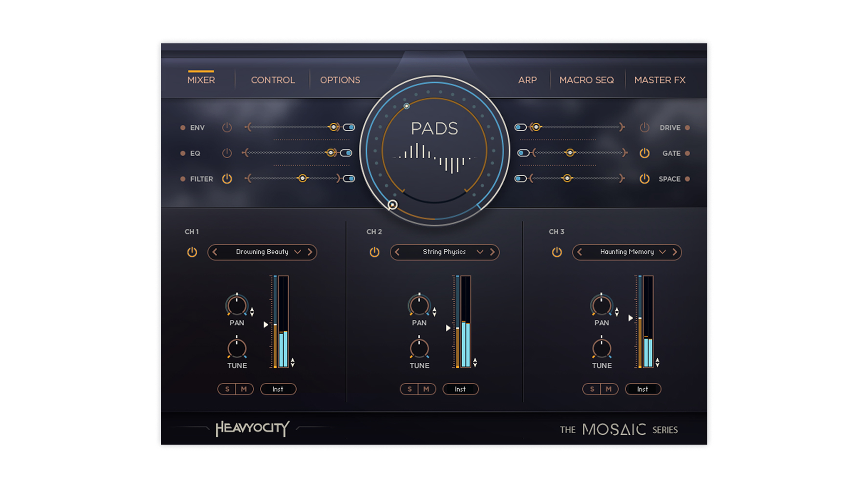
Task: Click the FILTER macro slider handle
Action: point(302,178)
